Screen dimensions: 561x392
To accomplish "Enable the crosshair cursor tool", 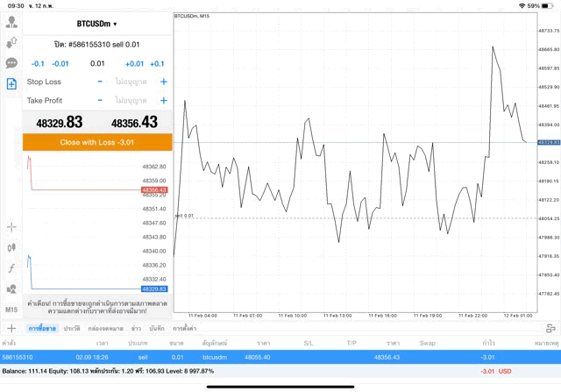I will tap(11, 227).
